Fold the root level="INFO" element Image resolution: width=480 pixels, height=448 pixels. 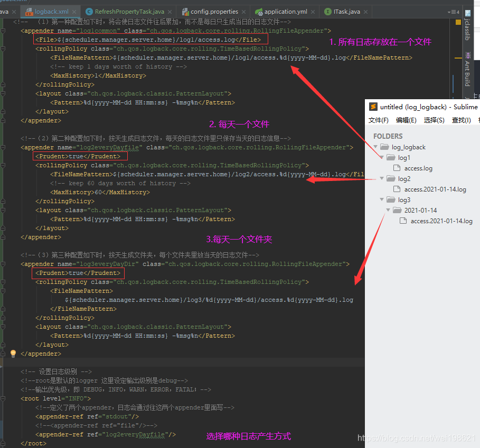[x=3, y=398]
